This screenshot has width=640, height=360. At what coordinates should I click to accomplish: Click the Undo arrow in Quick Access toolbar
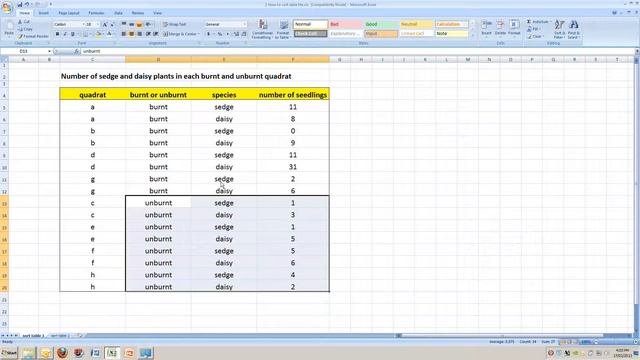pyautogui.click(x=27, y=4)
